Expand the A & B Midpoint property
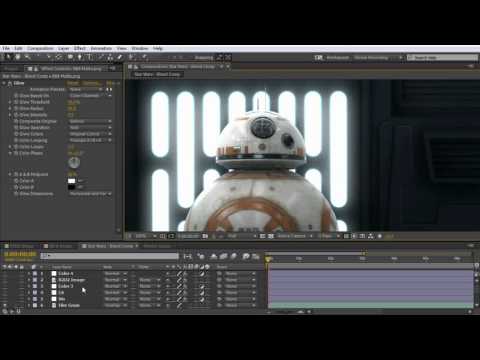Image resolution: width=480 pixels, height=360 pixels. coord(10,174)
